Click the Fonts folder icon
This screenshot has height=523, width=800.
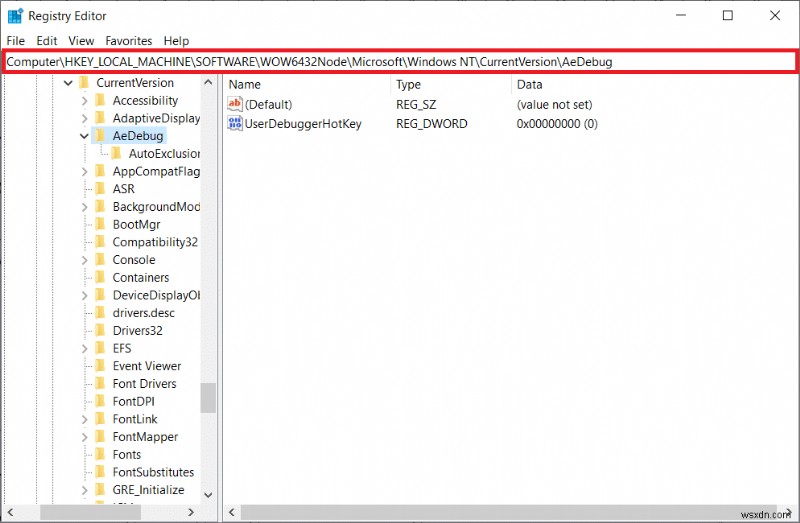101,454
